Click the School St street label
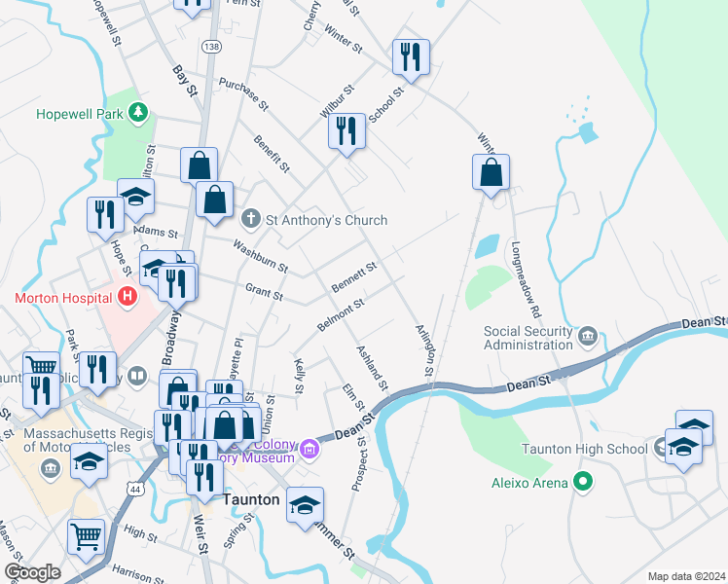This screenshot has width=728, height=584. pyautogui.click(x=386, y=105)
